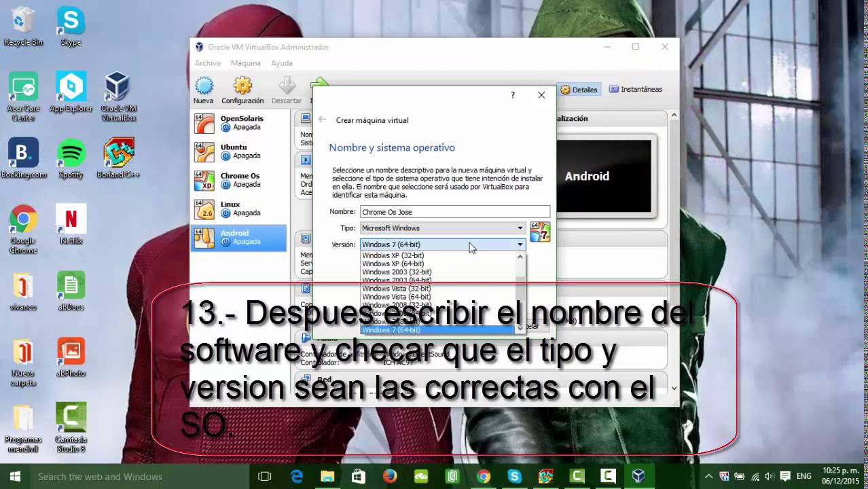The image size is (868, 489).
Task: Click the ENG language indicator
Action: (x=804, y=477)
